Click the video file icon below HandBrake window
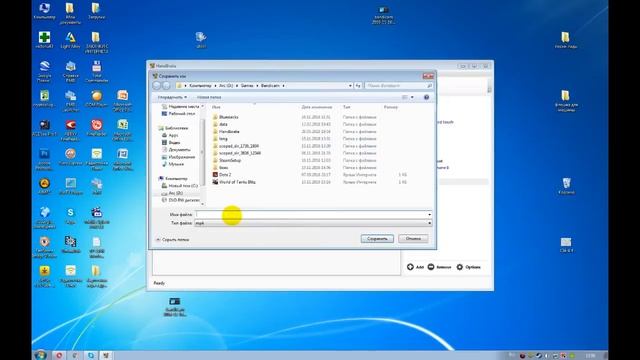 pos(175,307)
